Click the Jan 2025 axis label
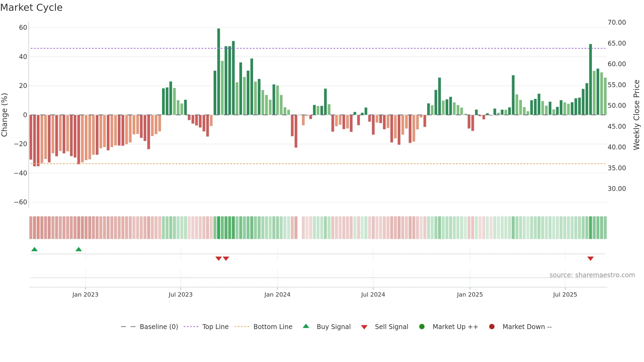 (x=470, y=294)
